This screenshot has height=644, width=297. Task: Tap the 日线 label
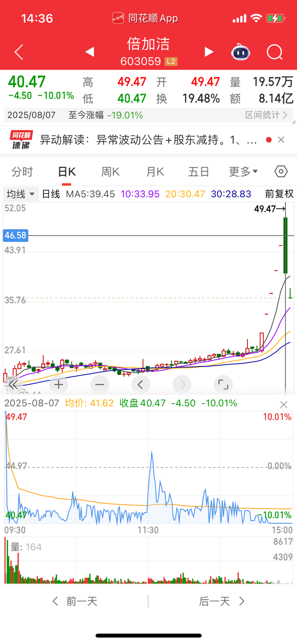click(x=51, y=194)
